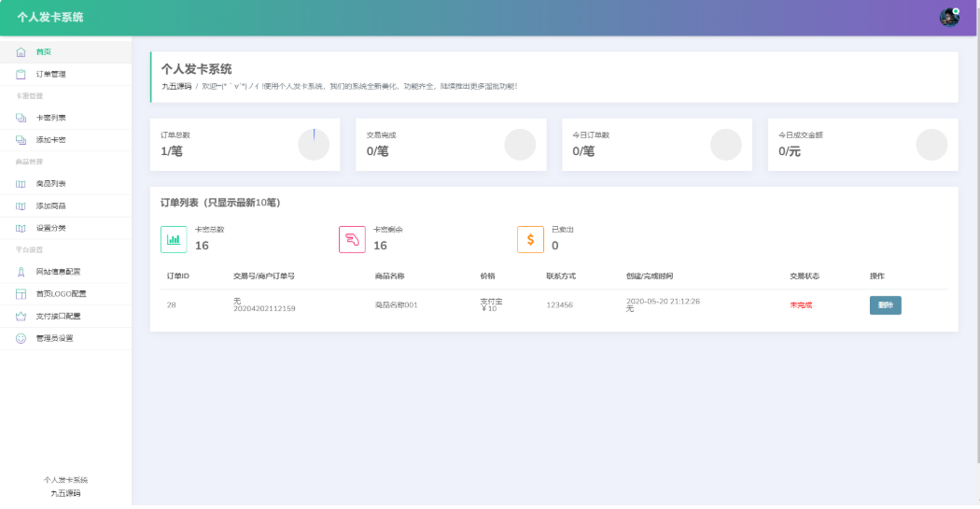Click the 订单管理 clipboard icon

click(x=21, y=74)
